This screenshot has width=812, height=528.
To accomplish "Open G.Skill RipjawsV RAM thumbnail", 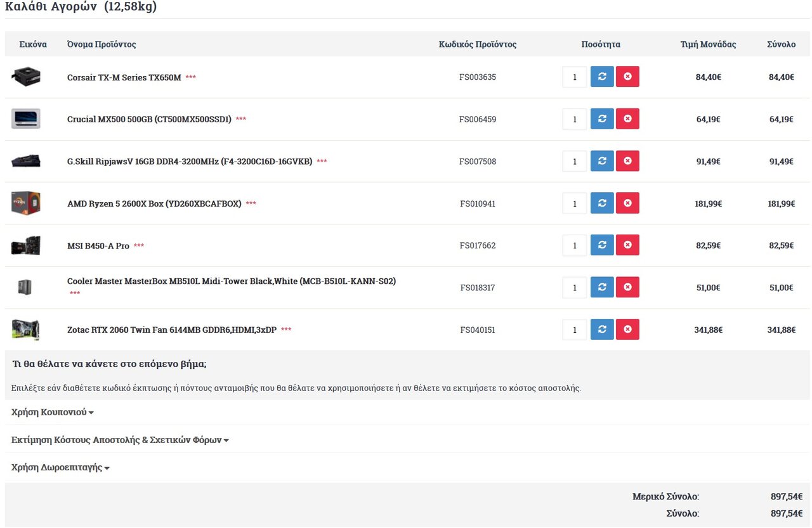I will pos(26,161).
